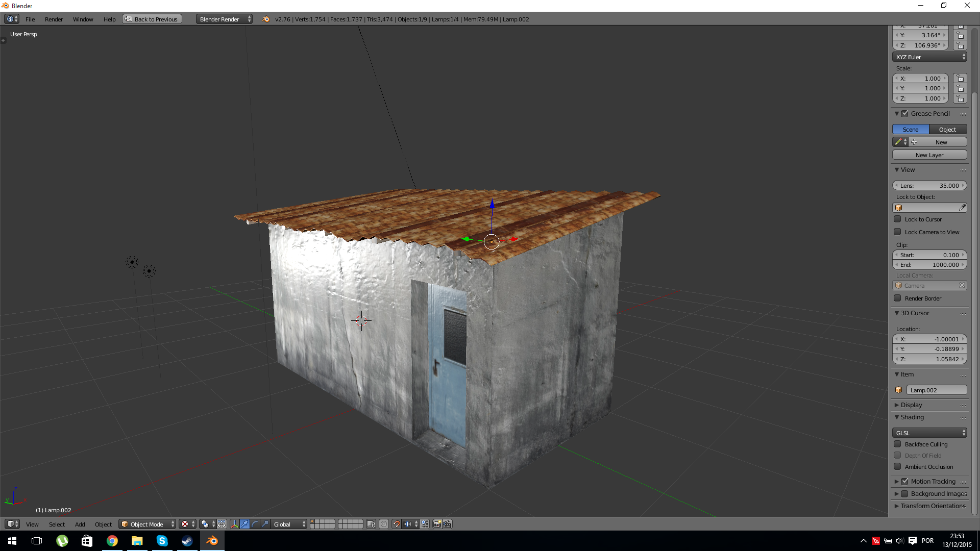Toggle the Background Images checkbox

click(x=904, y=494)
